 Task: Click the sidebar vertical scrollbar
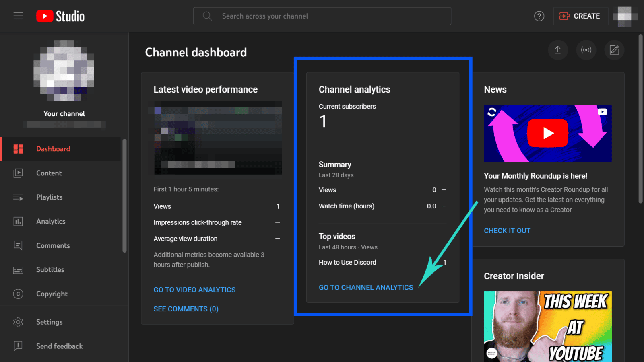click(124, 195)
